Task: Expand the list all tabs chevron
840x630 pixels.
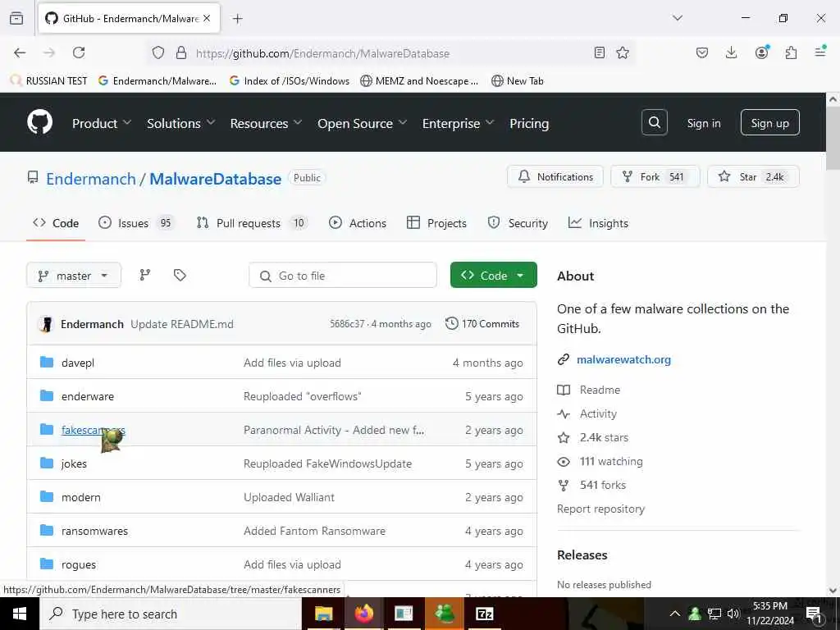Action: 678,18
